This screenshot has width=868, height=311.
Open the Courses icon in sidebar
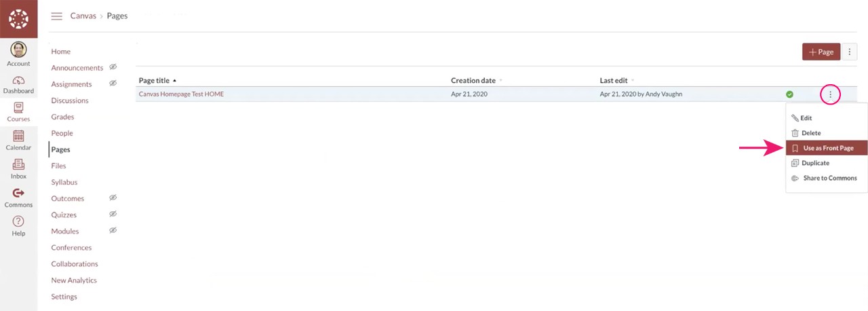coord(18,112)
